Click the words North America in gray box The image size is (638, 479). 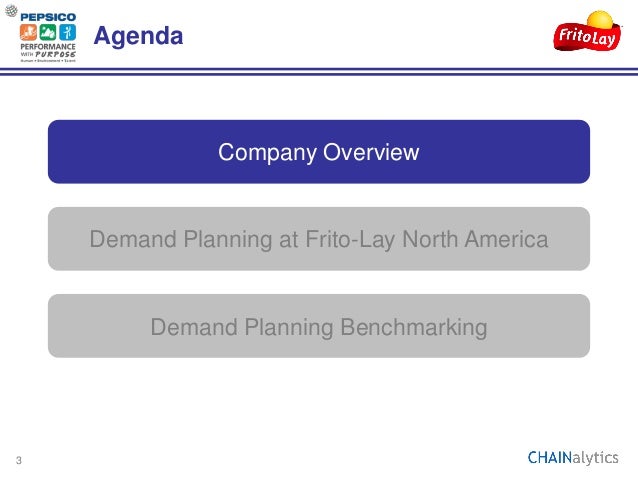point(475,239)
